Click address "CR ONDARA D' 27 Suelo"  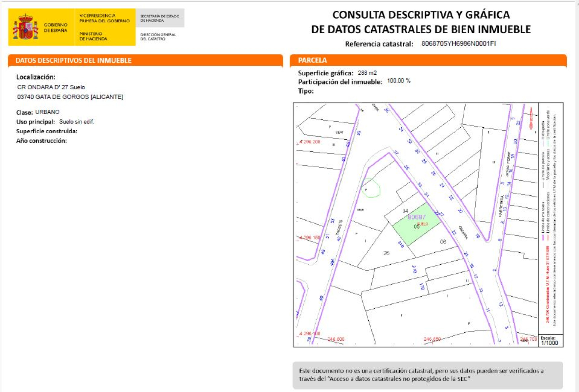pos(51,87)
